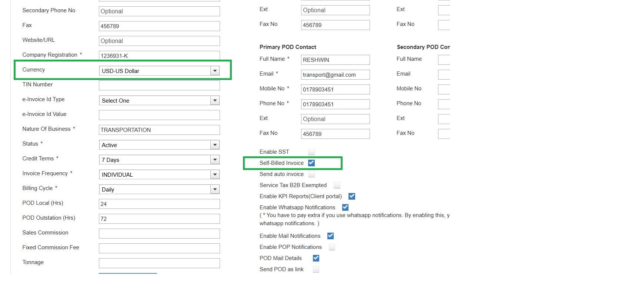Focus the Secondary Phone No field

159,11
